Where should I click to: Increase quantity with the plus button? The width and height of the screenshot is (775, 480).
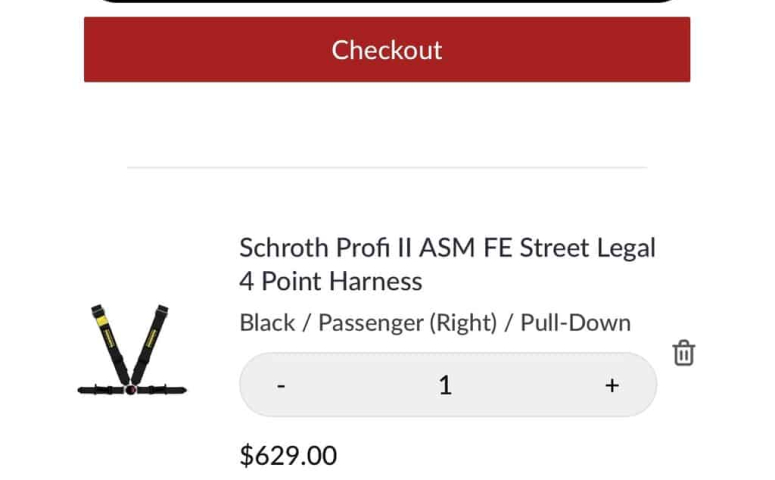[612, 385]
